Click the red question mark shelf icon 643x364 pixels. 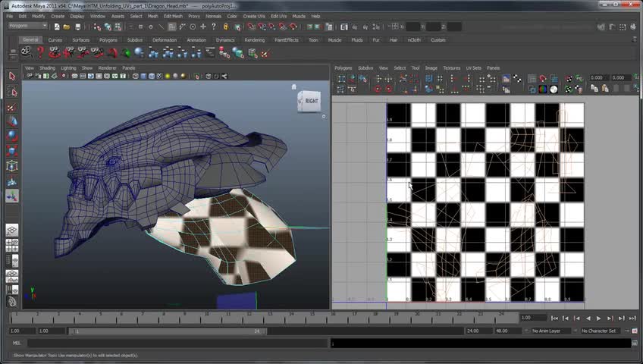(x=40, y=52)
